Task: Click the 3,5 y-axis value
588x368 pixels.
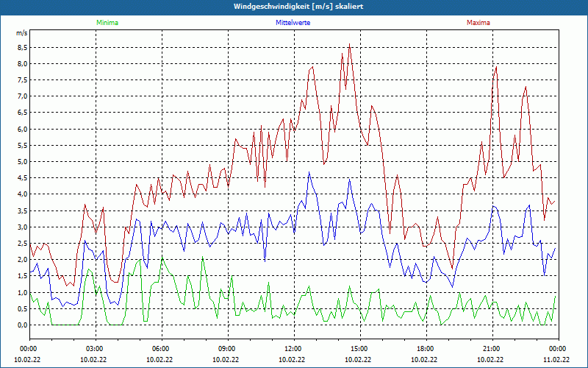Action: coord(23,211)
